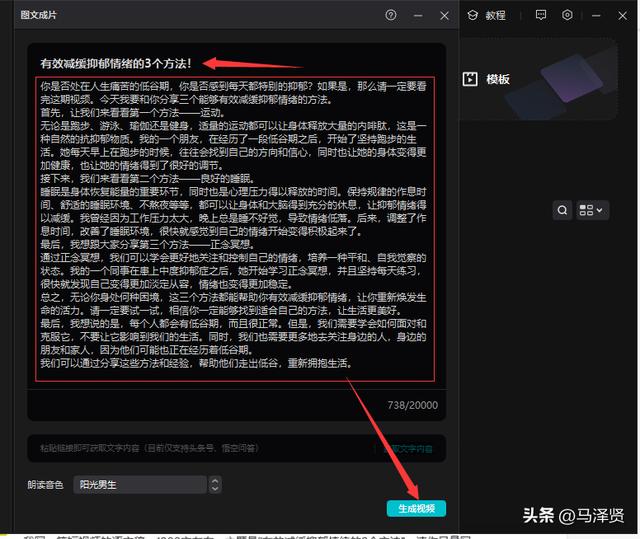The image size is (640, 539).
Task: Click the 模板 template film icon
Action: point(470,79)
